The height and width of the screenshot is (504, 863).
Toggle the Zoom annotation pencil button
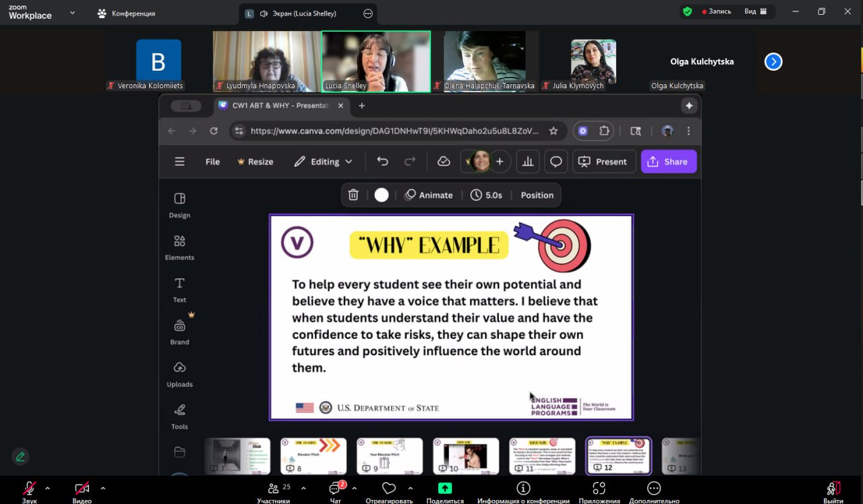click(x=20, y=457)
